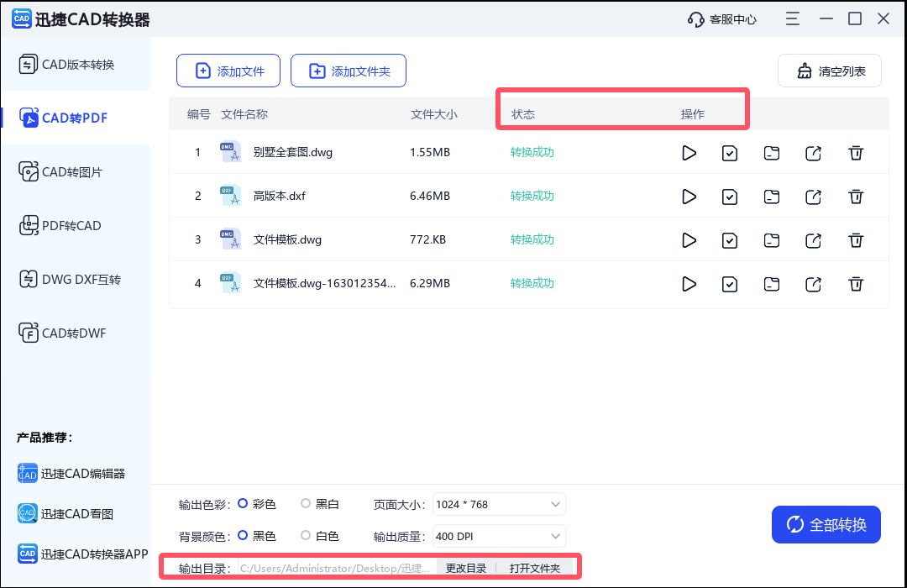Delete 高版本.dxf from the file list

click(856, 196)
